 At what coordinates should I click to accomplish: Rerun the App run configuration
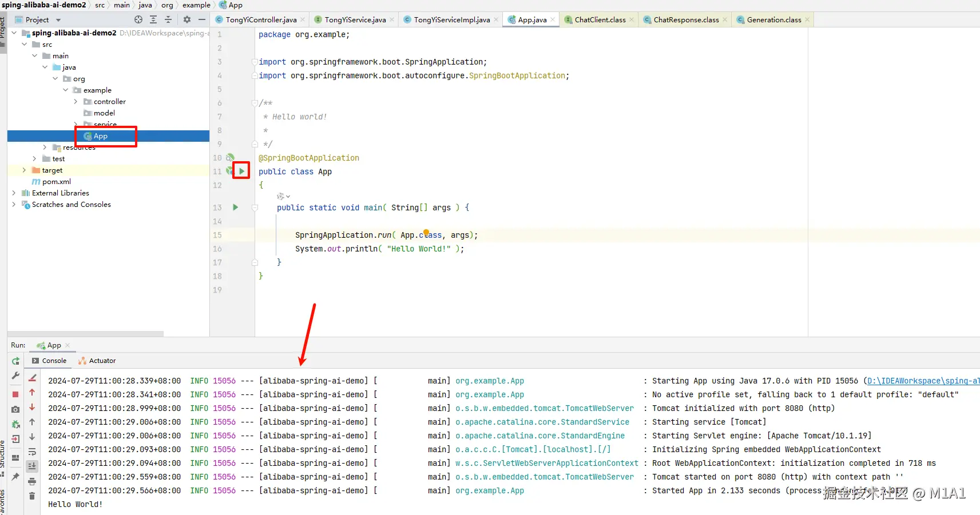(15, 361)
